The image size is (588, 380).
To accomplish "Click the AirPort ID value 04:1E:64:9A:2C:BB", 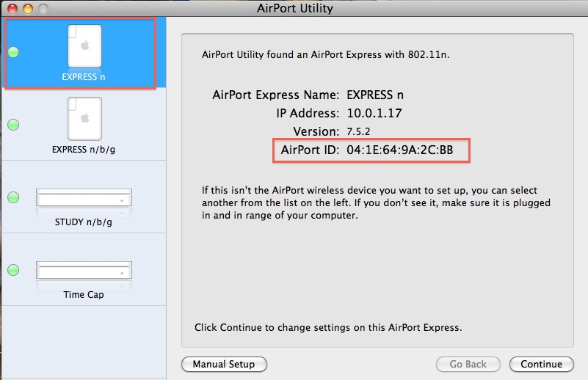I will (x=400, y=150).
